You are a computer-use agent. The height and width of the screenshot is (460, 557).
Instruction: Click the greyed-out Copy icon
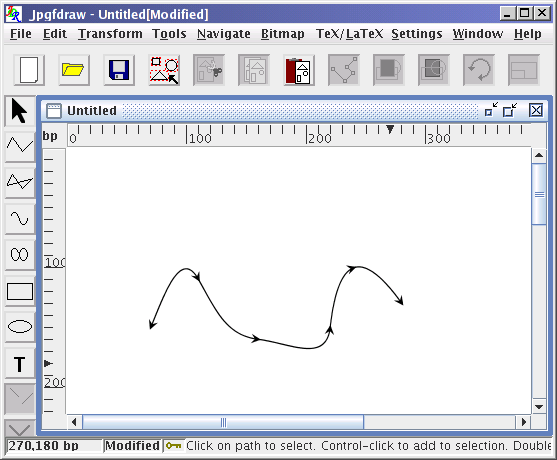point(254,70)
